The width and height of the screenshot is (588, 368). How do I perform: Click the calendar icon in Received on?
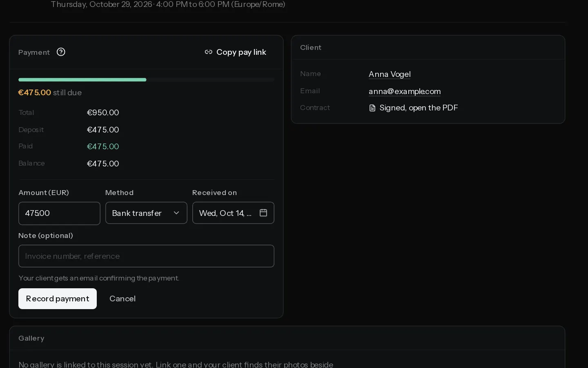point(263,213)
